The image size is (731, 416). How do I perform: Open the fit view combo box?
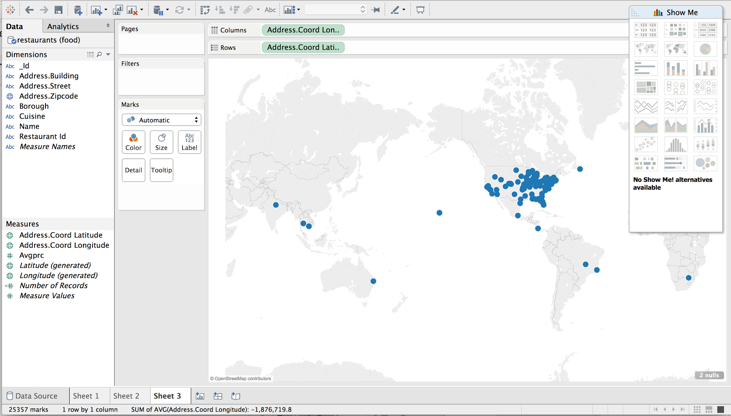[335, 9]
